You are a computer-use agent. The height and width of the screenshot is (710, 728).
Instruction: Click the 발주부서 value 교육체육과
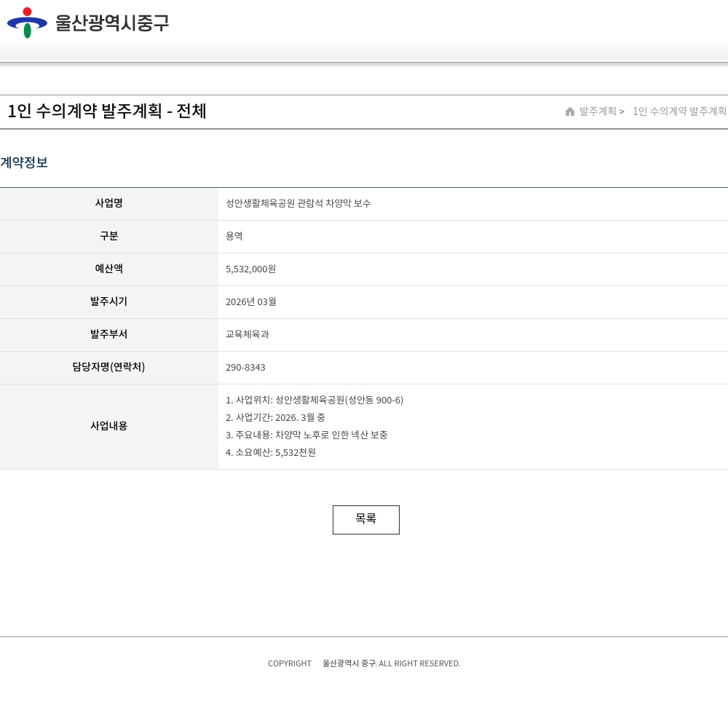pos(247,334)
